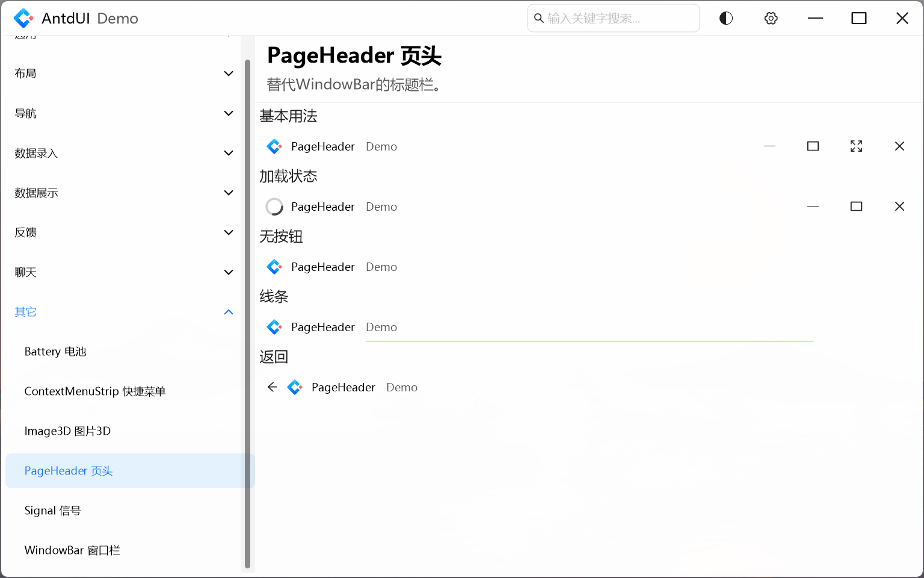Toggle the dark/light theme icon

click(x=726, y=18)
